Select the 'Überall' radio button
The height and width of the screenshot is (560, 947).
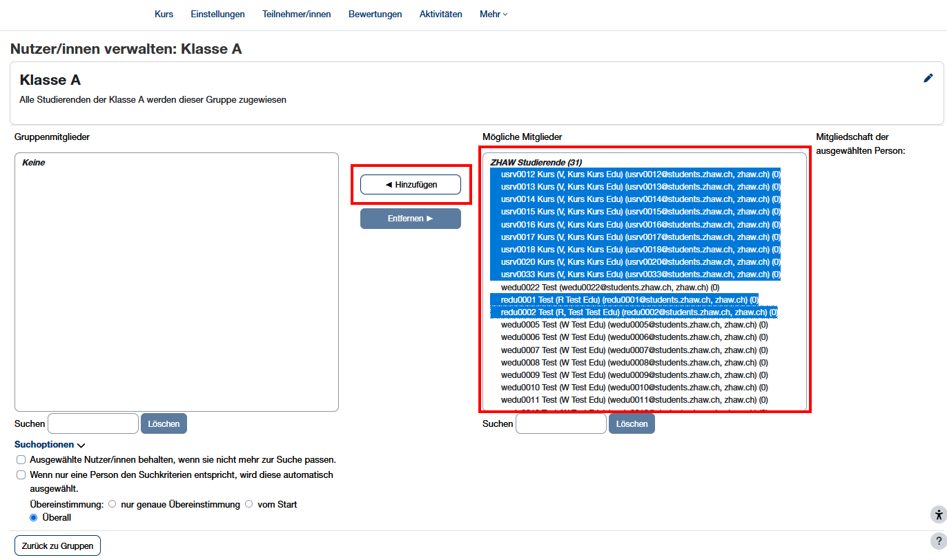pos(34,517)
